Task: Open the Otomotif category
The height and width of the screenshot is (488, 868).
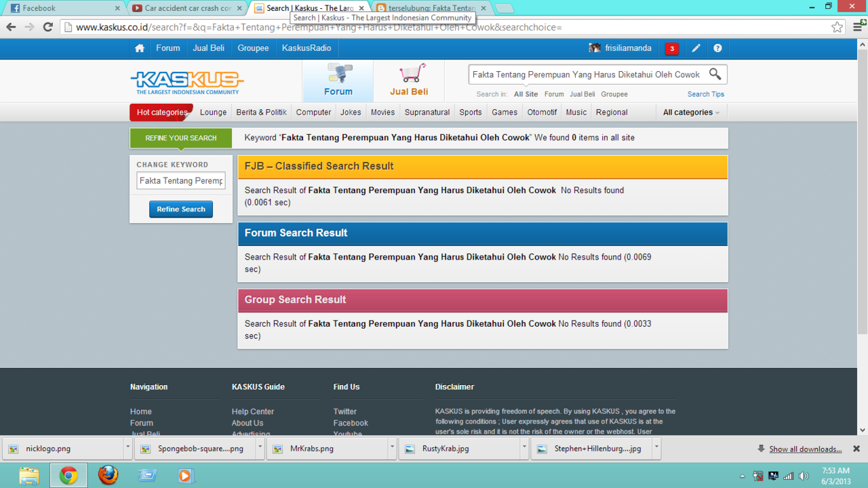Action: pyautogui.click(x=542, y=113)
